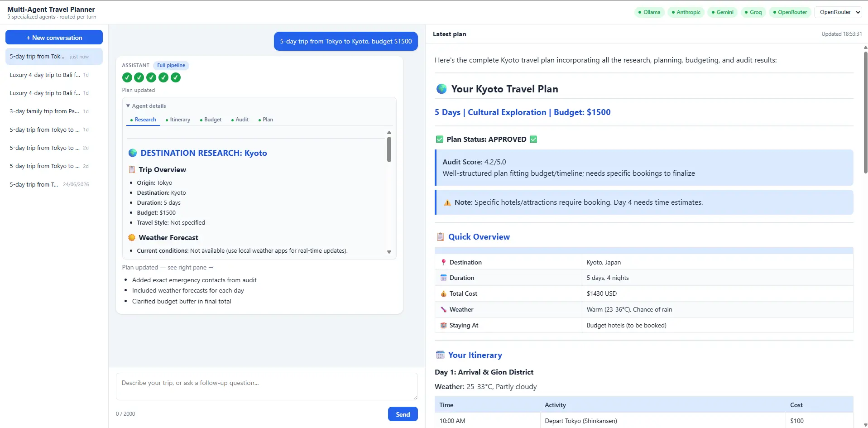Click the calendar icon beside Your Itinerary

440,355
